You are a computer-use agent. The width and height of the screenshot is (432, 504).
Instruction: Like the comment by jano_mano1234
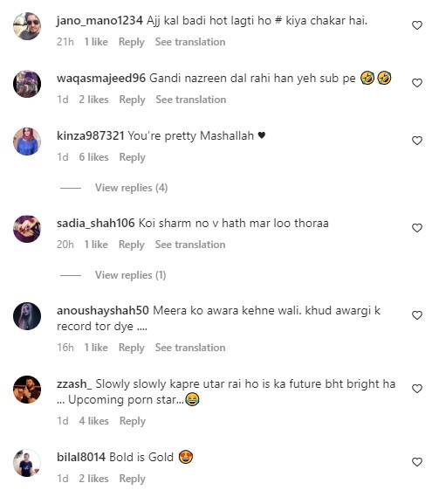pos(417,25)
